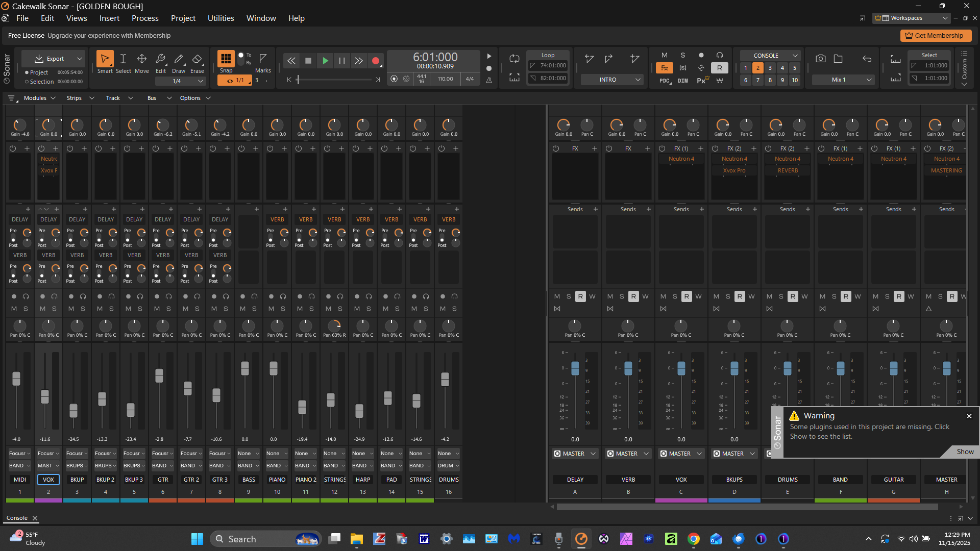The image size is (980, 551).
Task: Solo the DELAY bus strip
Action: point(569,296)
